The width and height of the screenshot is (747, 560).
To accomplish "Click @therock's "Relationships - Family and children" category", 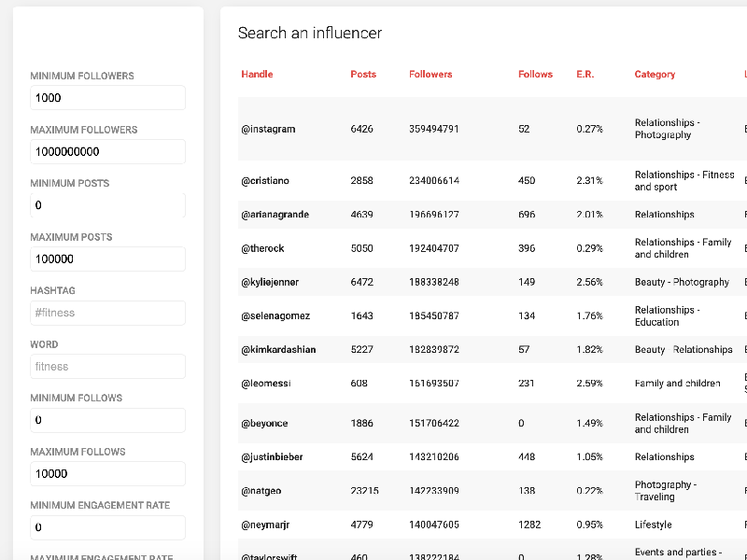I will [x=683, y=248].
